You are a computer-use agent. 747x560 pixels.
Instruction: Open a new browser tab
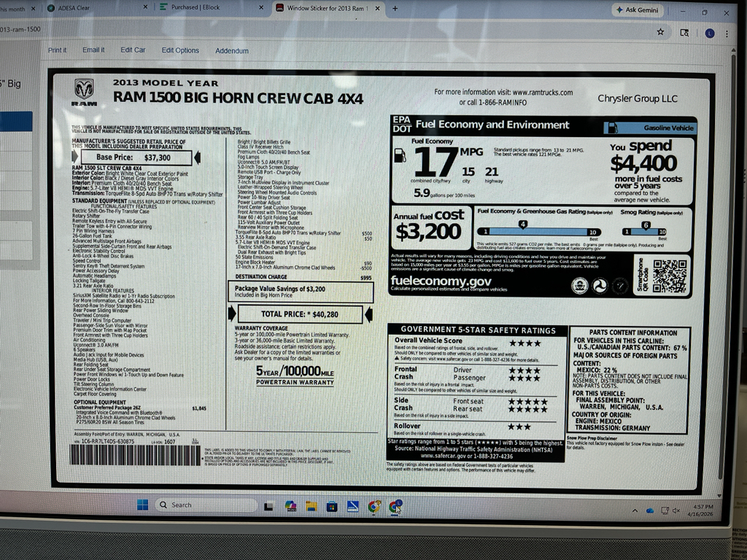395,9
